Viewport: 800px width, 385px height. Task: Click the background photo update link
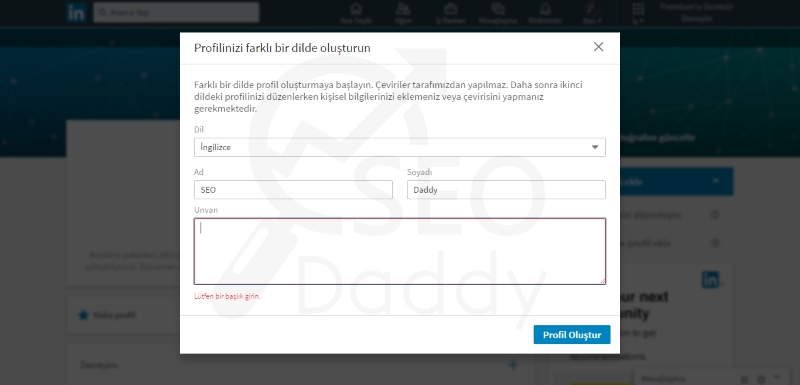pos(658,138)
